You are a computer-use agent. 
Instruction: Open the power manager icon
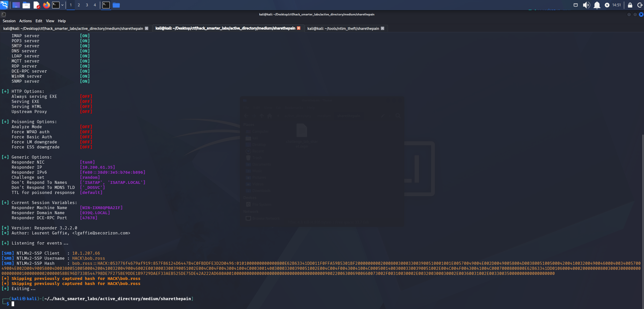click(607, 5)
